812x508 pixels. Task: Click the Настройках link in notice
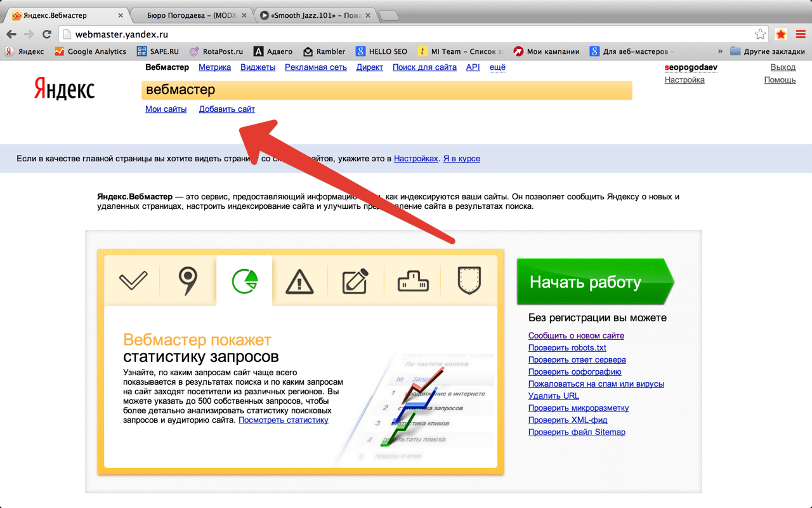point(416,159)
